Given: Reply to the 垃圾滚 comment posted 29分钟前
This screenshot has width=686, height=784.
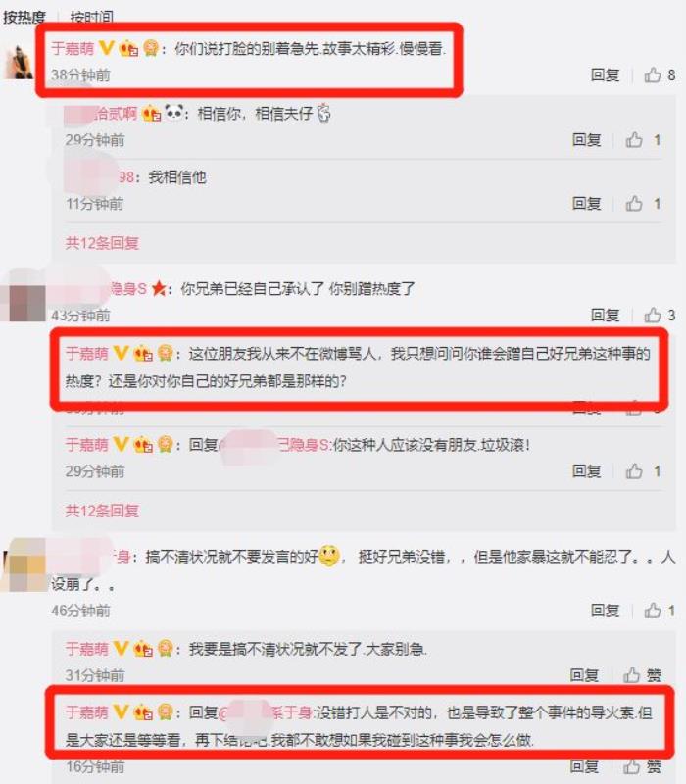Looking at the screenshot, I should coord(586,471).
